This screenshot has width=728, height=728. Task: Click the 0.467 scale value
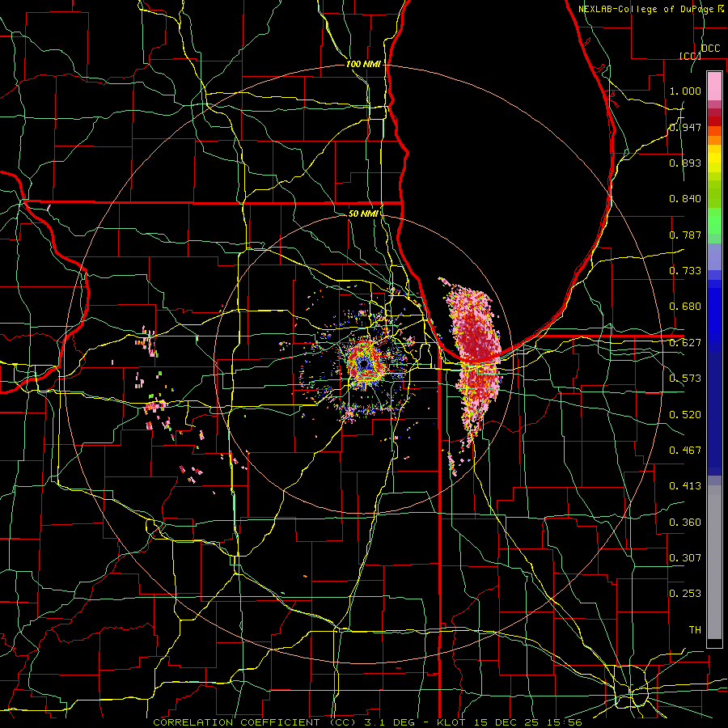(x=685, y=451)
